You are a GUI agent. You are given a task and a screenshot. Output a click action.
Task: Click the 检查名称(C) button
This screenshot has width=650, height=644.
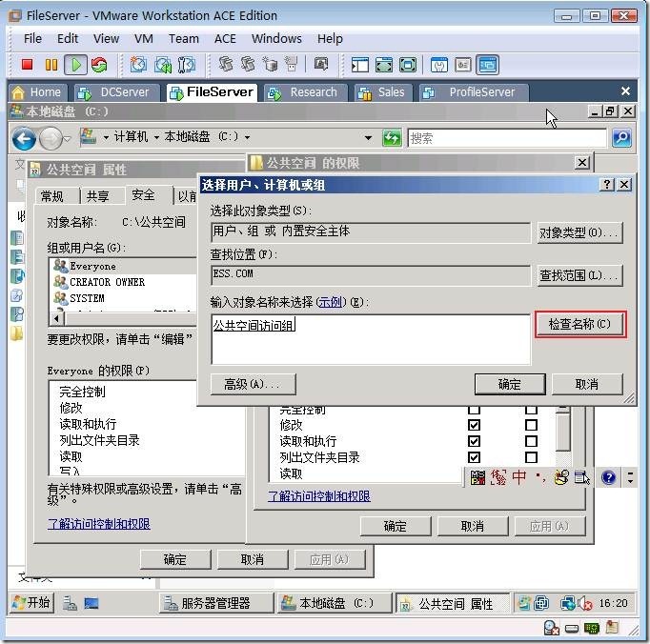(579, 324)
